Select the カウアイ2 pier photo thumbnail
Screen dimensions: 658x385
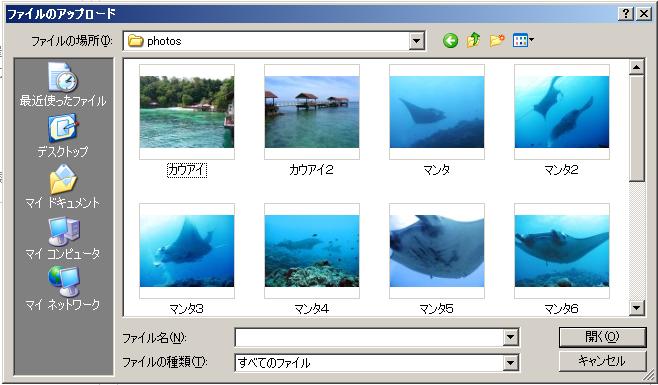(x=312, y=112)
